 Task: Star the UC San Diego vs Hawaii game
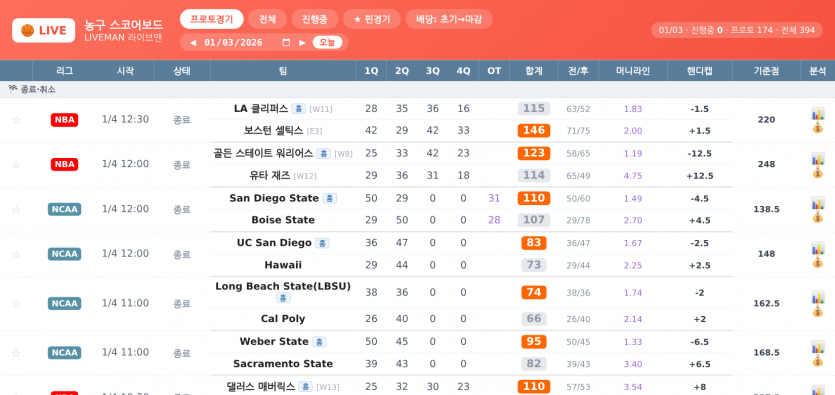(16, 254)
